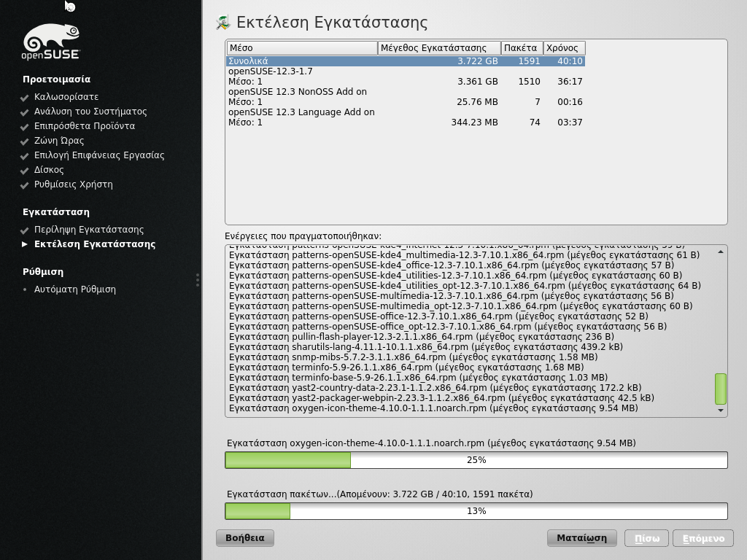This screenshot has width=747, height=560.
Task: Sort by the Μέσο column header
Action: click(x=302, y=48)
